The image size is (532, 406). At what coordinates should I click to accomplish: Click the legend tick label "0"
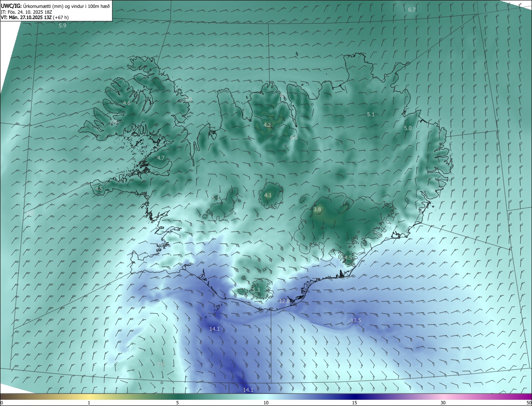[1, 403]
